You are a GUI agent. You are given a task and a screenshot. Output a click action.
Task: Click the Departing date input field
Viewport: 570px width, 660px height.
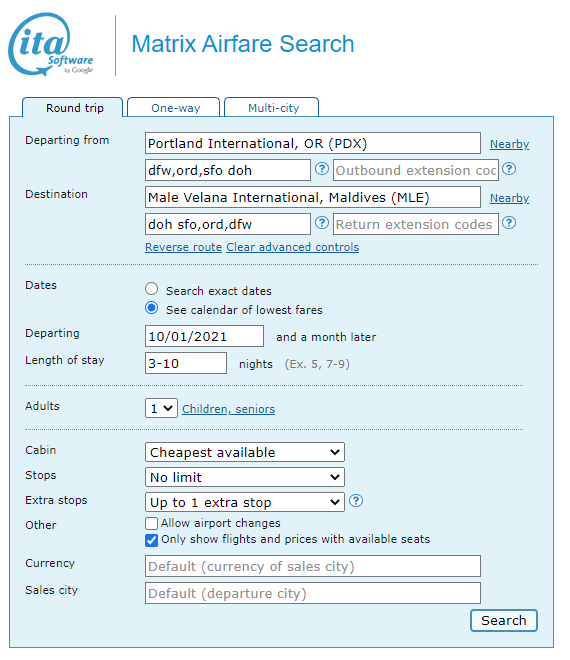point(205,336)
